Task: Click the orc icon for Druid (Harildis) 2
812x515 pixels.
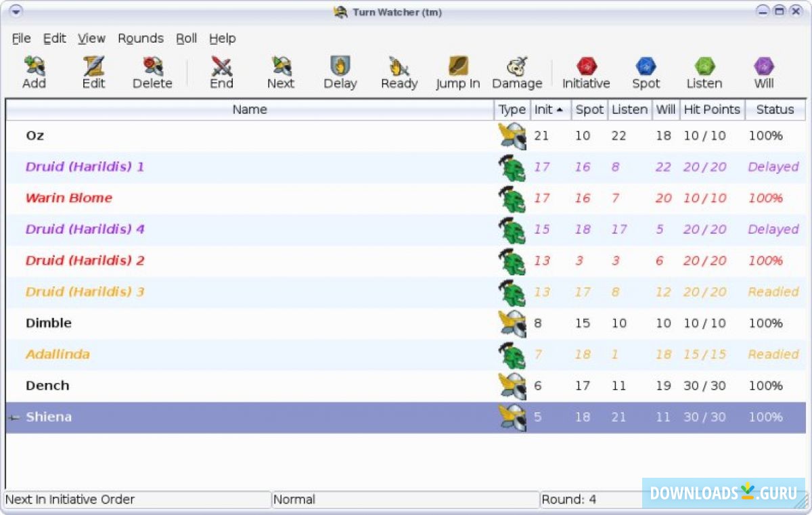Action: [512, 261]
